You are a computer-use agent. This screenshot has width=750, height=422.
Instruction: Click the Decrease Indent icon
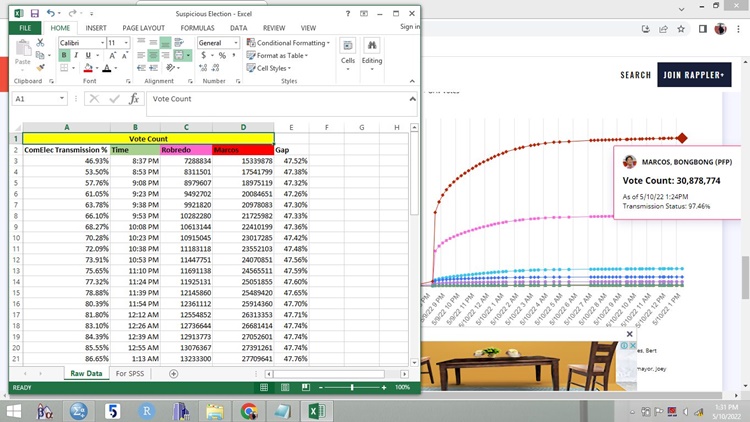click(x=141, y=68)
